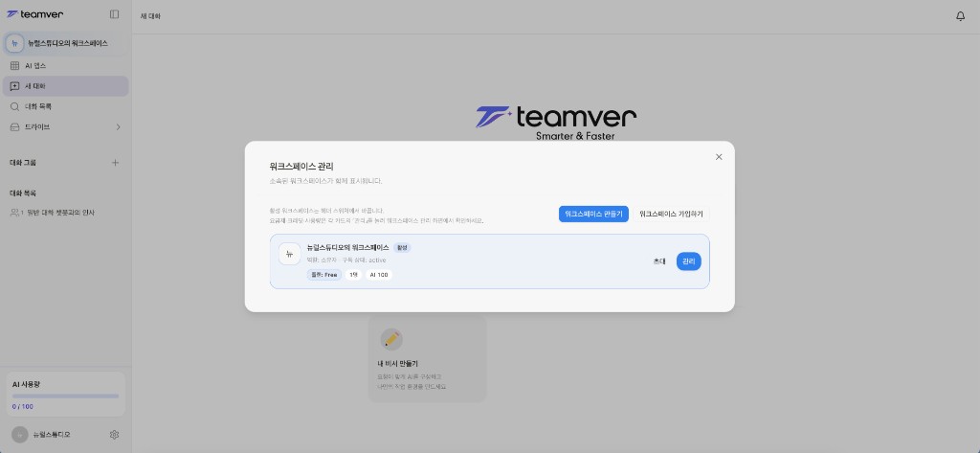Screen dimensions: 980x453
Task: Click the 드라이브 drive icon
Action: point(15,127)
